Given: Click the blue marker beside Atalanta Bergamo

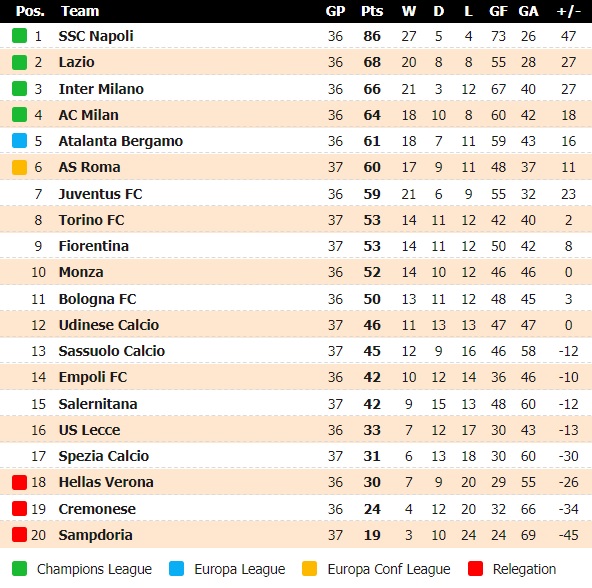Looking at the screenshot, I should [19, 141].
